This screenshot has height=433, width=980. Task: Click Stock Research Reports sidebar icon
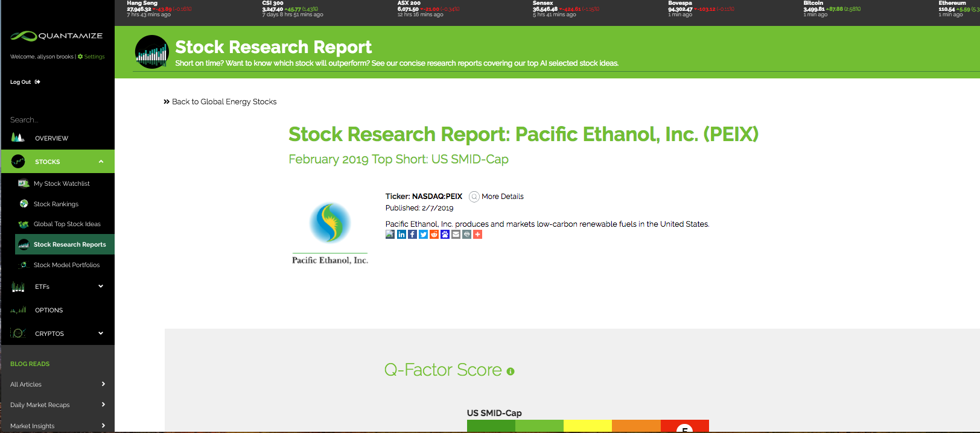coord(24,244)
